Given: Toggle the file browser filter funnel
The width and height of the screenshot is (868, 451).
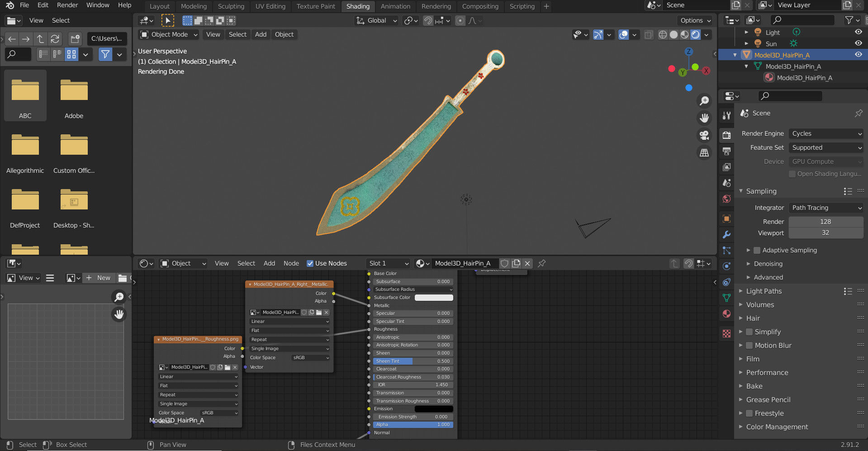Looking at the screenshot, I should [105, 54].
